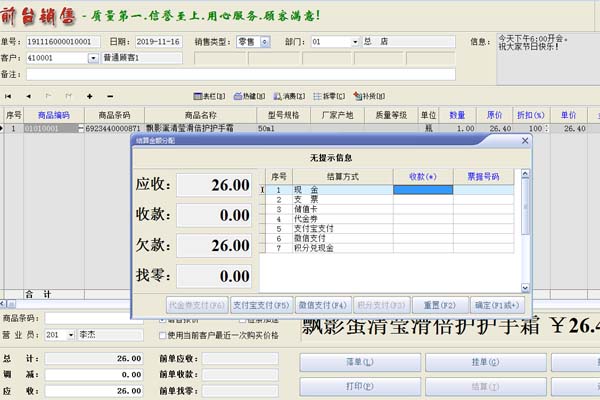
Task: Click the 拆零 split-unit toolbar icon
Action: (328, 96)
